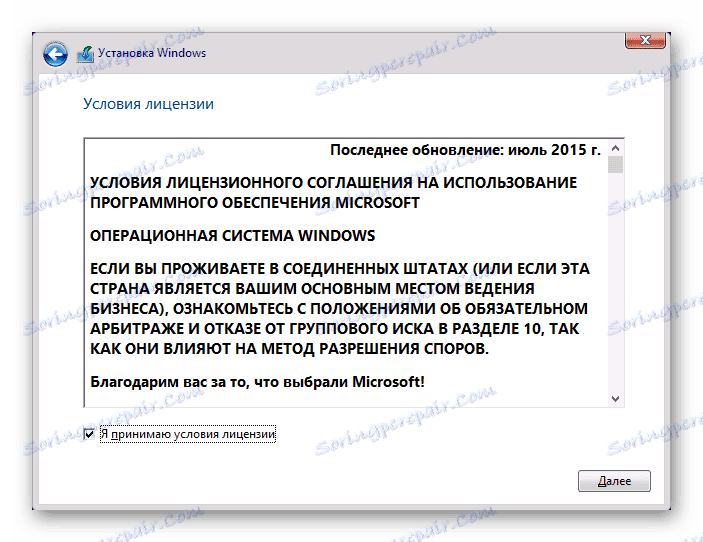The height and width of the screenshot is (542, 703).
Task: Click the Windows Setup icon in title bar
Action: point(85,54)
